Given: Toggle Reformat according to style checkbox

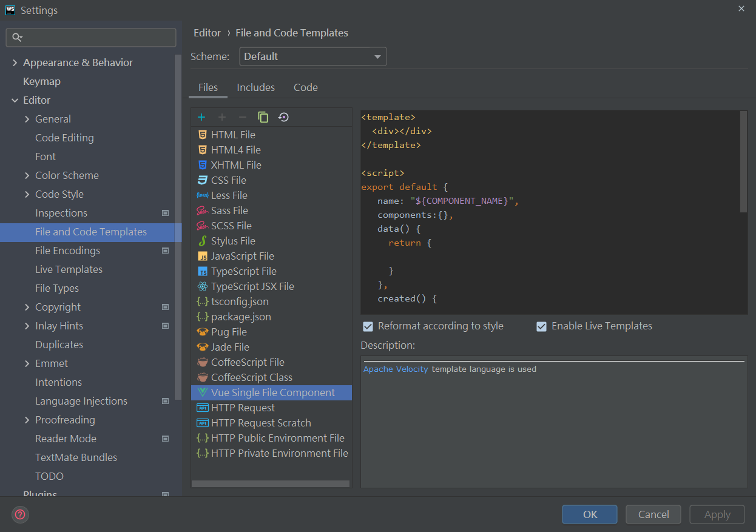Looking at the screenshot, I should click(368, 326).
